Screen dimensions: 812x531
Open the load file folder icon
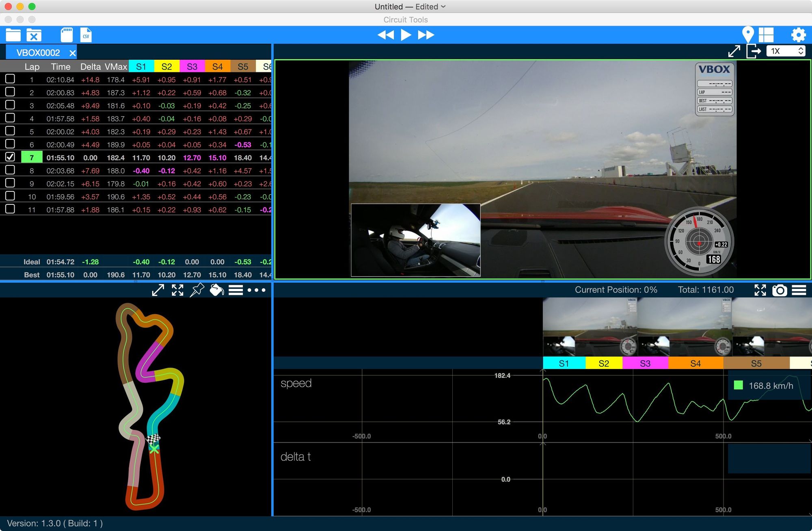tap(13, 35)
